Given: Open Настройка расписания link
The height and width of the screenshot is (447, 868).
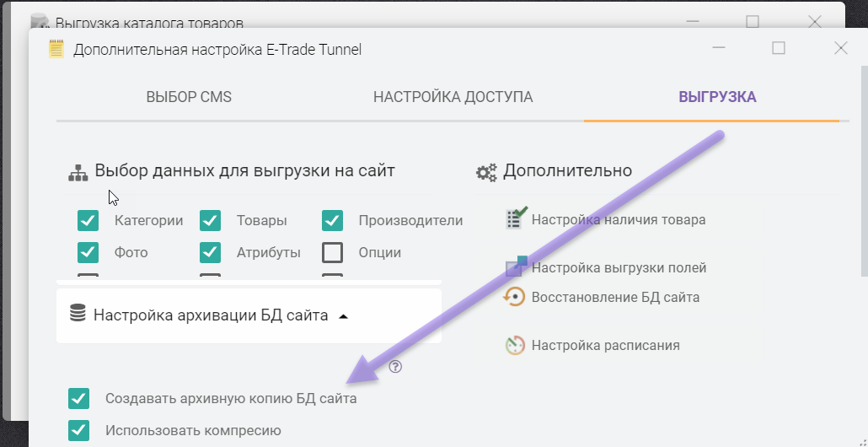Looking at the screenshot, I should 605,345.
